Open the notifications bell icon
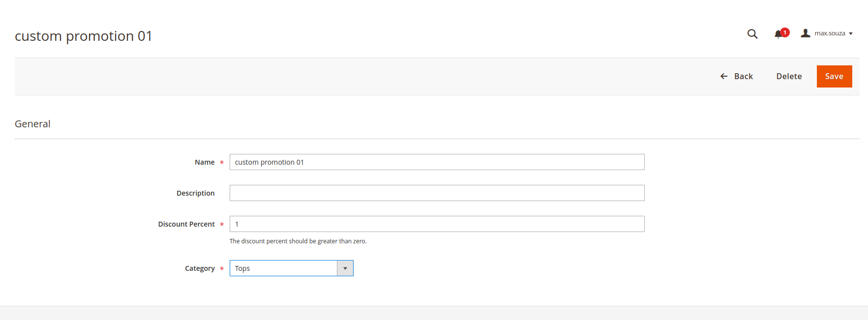 [x=778, y=34]
